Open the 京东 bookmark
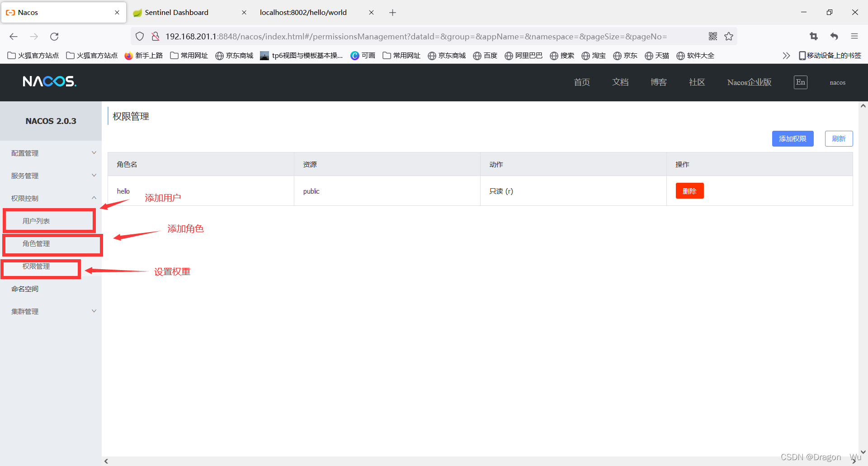Image resolution: width=868 pixels, height=466 pixels. pos(625,56)
